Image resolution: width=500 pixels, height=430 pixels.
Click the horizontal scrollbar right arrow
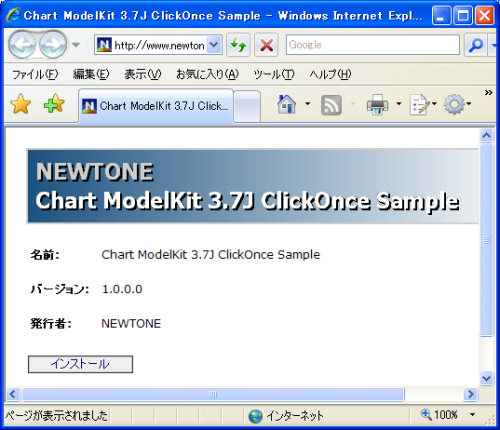[x=471, y=394]
